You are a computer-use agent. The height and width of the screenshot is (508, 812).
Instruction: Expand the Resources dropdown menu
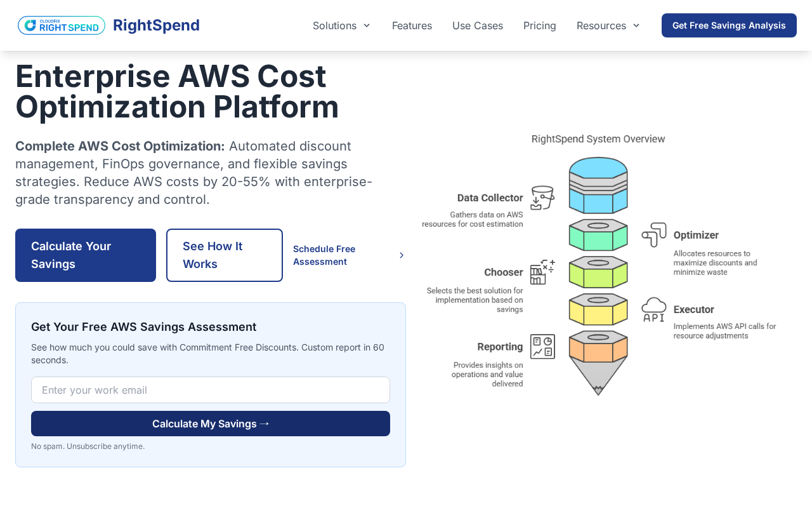point(608,25)
